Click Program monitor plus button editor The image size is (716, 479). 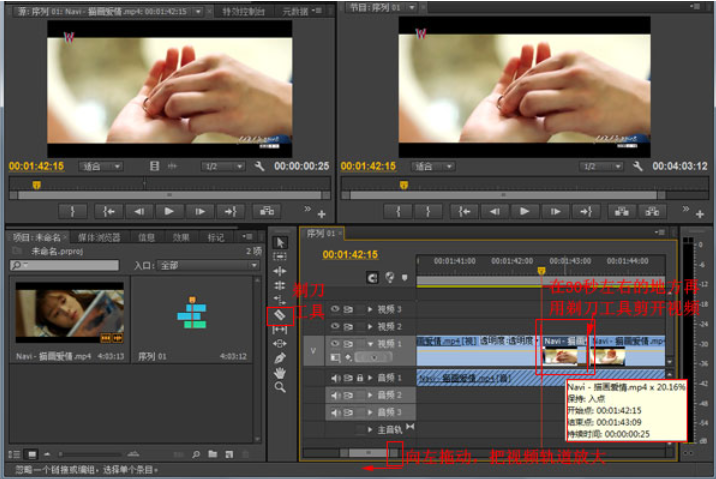(700, 214)
